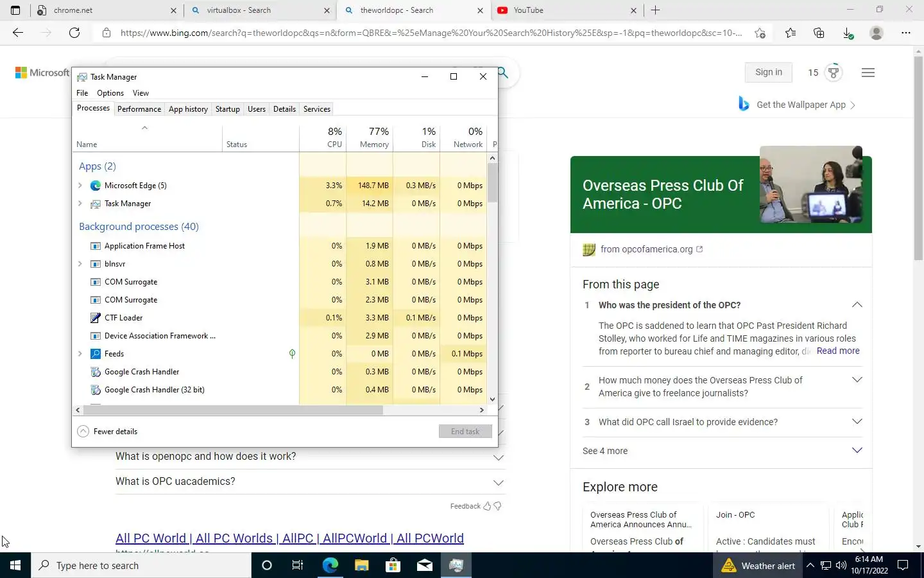Click the Task Manager vertical scrollbar thumb
Viewport: 924px width, 578px height.
pyautogui.click(x=492, y=183)
